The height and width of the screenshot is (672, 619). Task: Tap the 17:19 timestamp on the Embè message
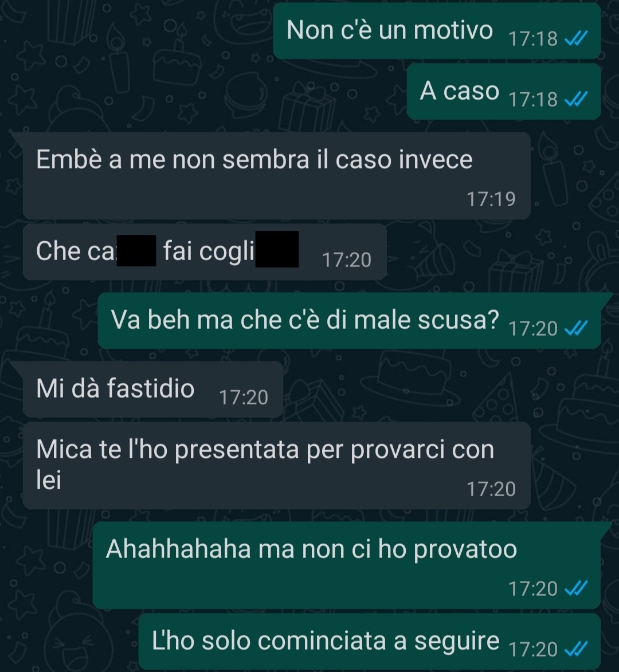click(491, 199)
